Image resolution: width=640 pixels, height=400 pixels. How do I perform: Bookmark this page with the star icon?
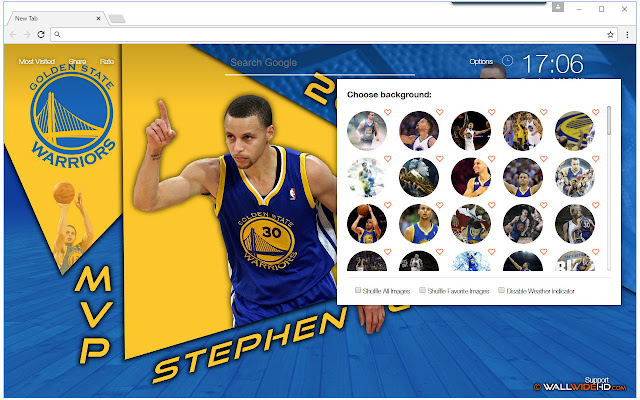coord(610,35)
